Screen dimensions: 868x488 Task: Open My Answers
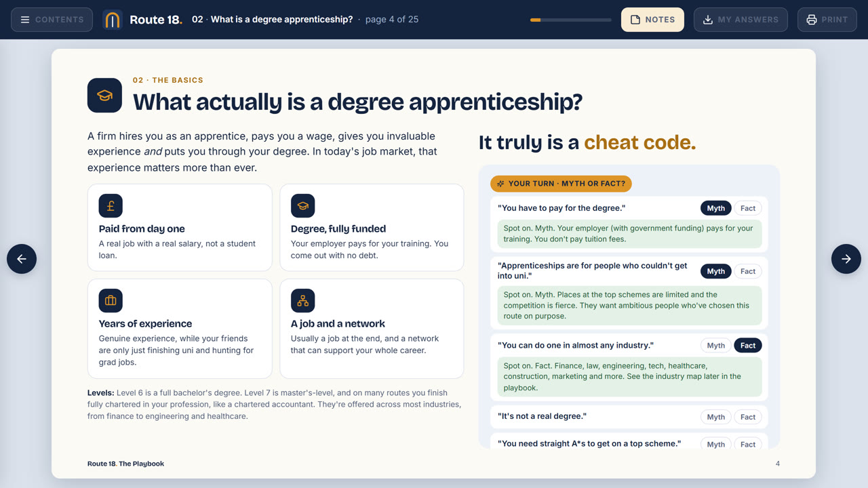click(x=741, y=20)
